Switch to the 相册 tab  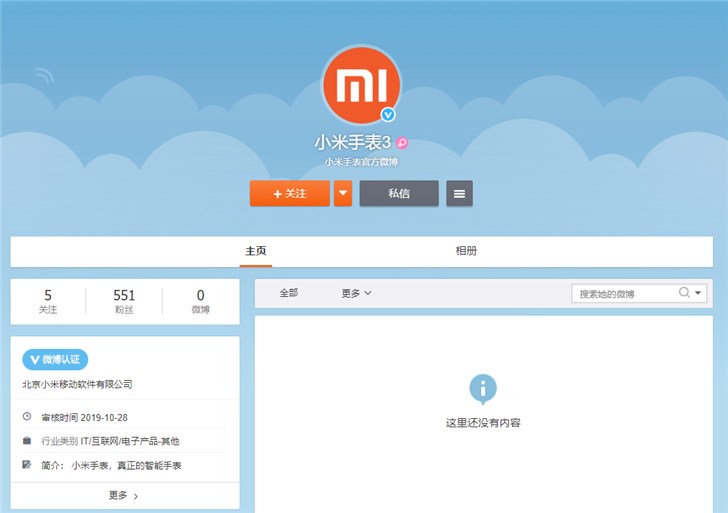[x=466, y=251]
